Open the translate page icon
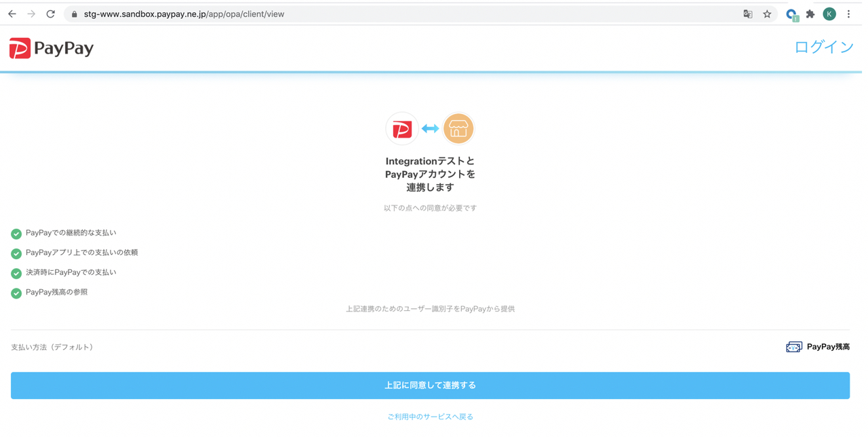868x437 pixels. 748,14
